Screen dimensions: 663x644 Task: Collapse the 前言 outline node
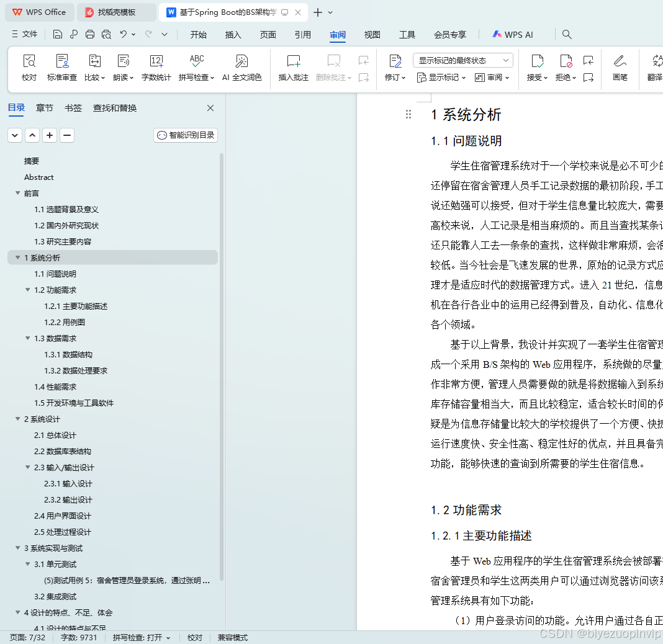[x=17, y=193]
